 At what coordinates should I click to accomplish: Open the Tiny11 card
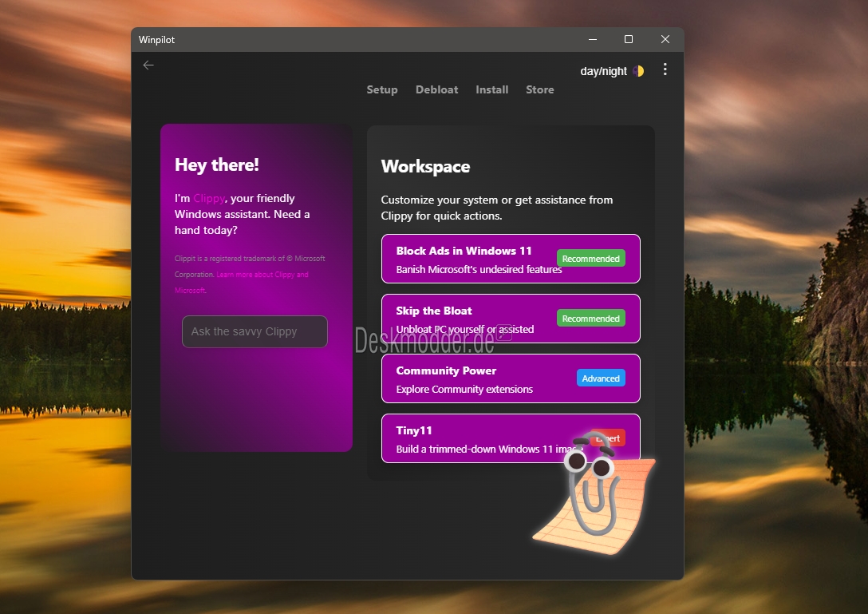click(511, 438)
